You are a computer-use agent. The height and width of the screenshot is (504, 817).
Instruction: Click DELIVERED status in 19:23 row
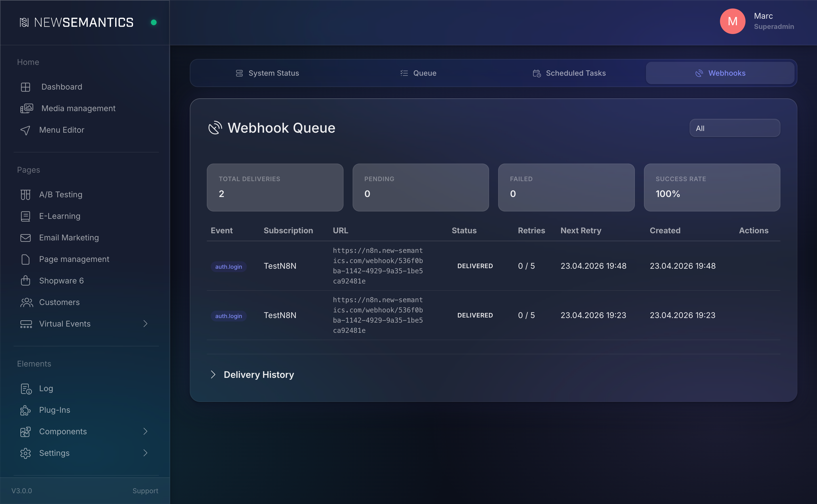click(x=475, y=315)
